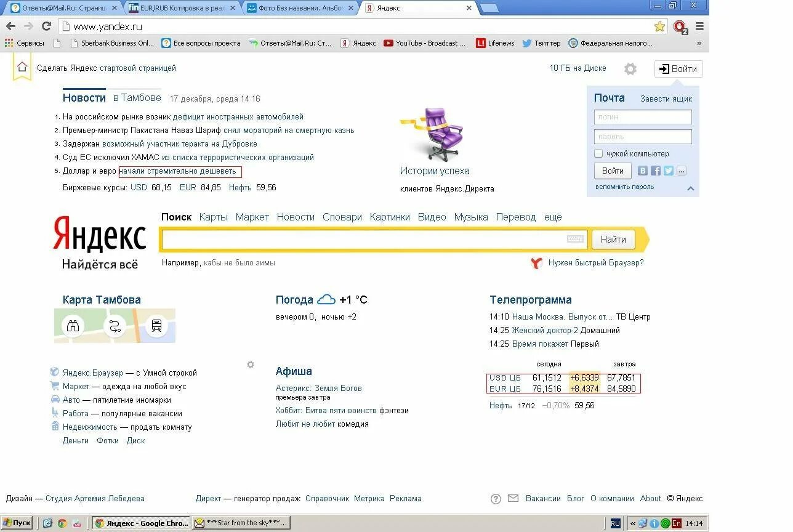Open the weather cloud icon
This screenshot has width=793, height=532.
(326, 300)
